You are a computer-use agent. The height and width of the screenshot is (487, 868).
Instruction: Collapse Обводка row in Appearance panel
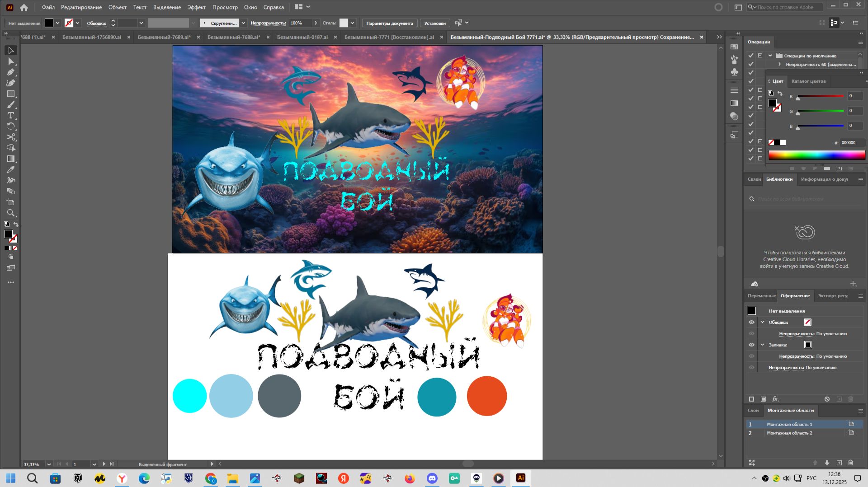763,323
